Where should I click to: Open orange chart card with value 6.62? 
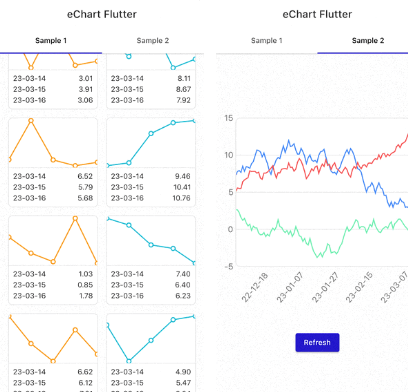(x=53, y=353)
